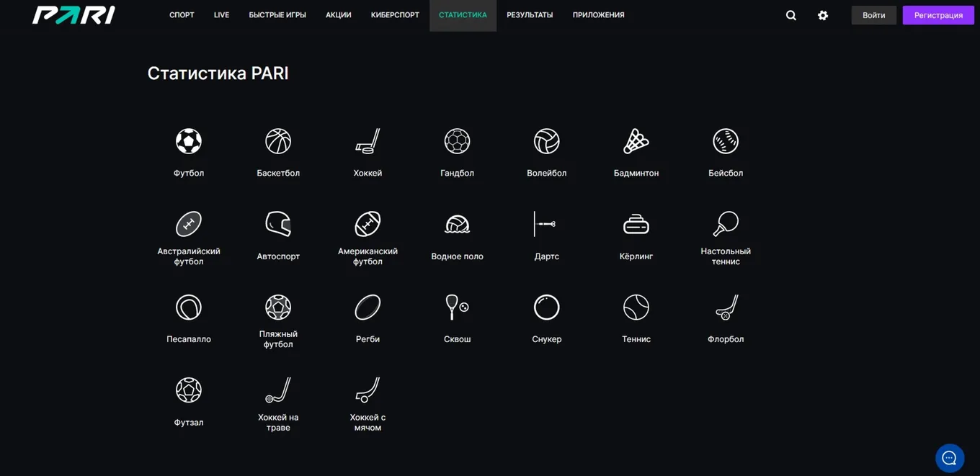Open the Водное поло icon
The height and width of the screenshot is (476, 980).
coord(457,224)
